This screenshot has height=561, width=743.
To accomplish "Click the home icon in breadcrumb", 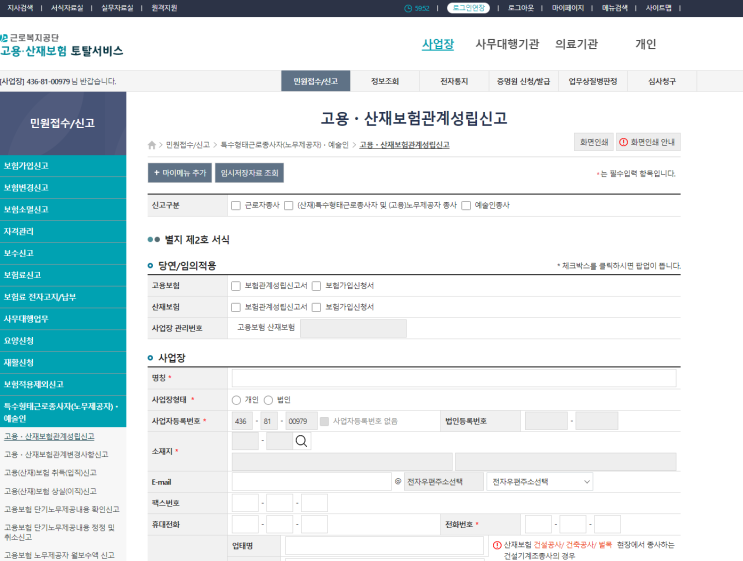I will [x=152, y=145].
